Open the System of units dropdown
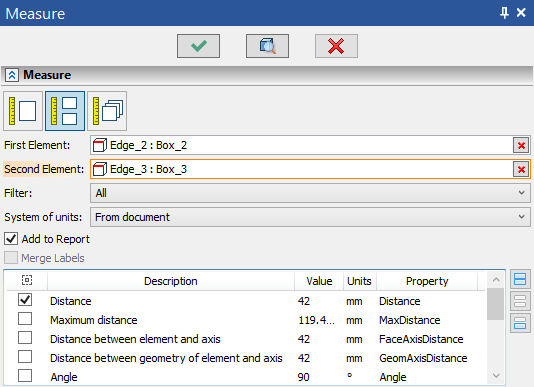The width and height of the screenshot is (534, 387). click(310, 217)
